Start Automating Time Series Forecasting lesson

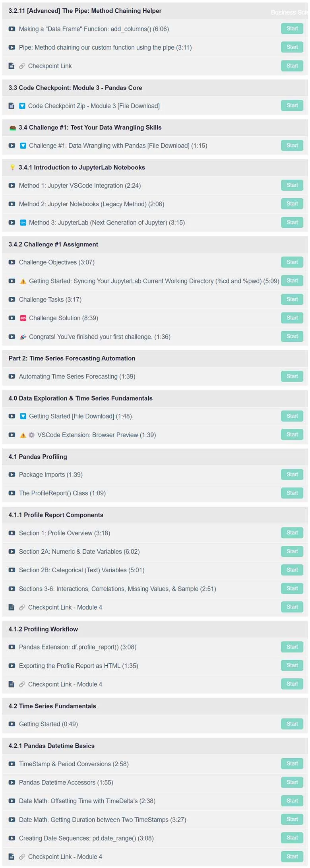[x=292, y=376]
